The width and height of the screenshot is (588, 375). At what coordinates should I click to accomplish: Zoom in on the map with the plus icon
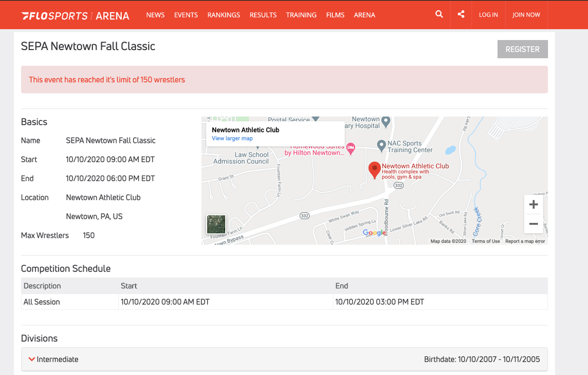(533, 204)
